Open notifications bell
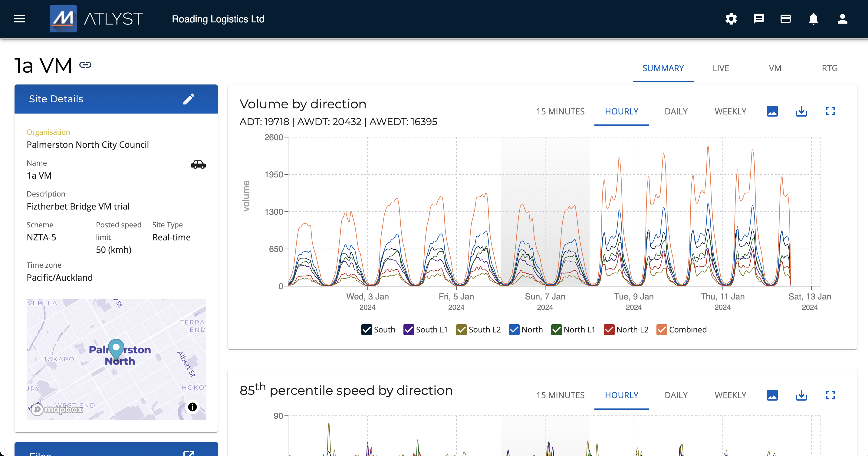 point(814,19)
